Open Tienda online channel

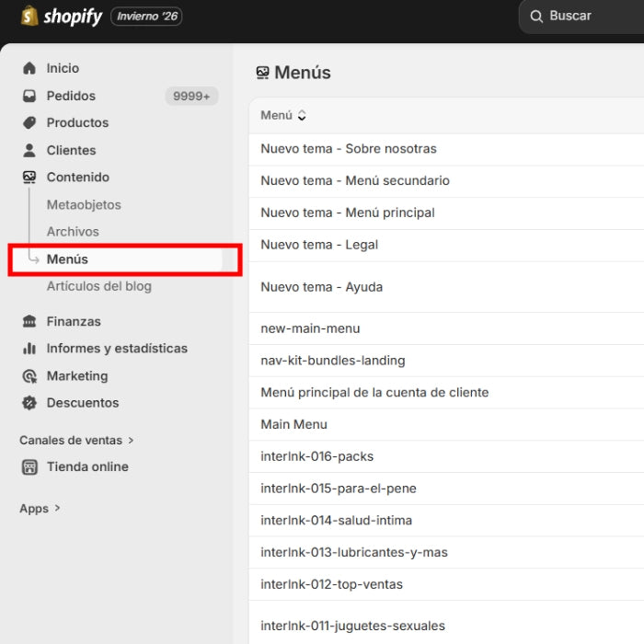click(87, 467)
